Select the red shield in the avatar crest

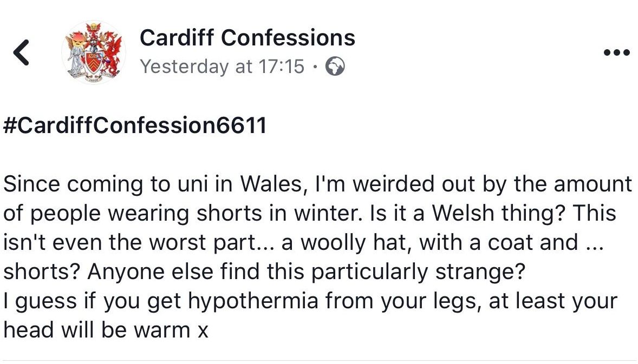pyautogui.click(x=94, y=62)
